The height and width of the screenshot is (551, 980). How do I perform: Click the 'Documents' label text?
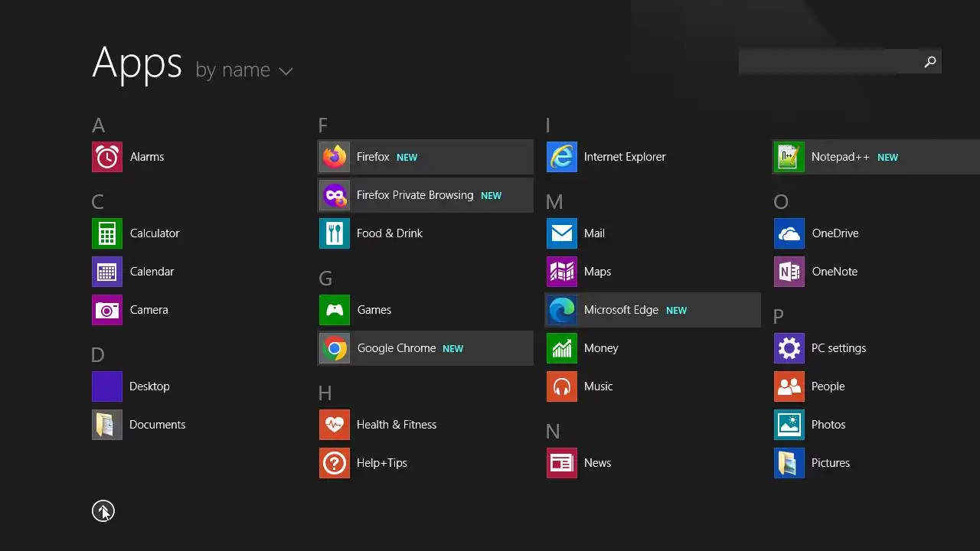click(x=157, y=425)
